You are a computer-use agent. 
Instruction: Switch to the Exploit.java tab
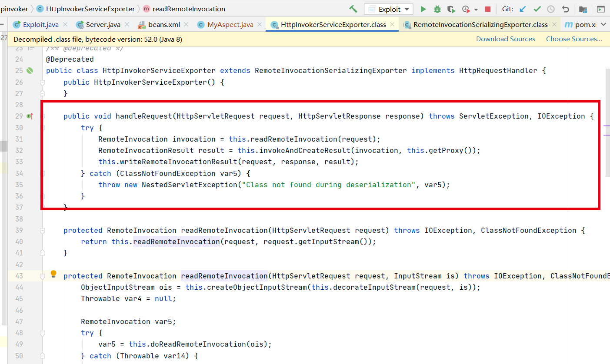(x=40, y=24)
